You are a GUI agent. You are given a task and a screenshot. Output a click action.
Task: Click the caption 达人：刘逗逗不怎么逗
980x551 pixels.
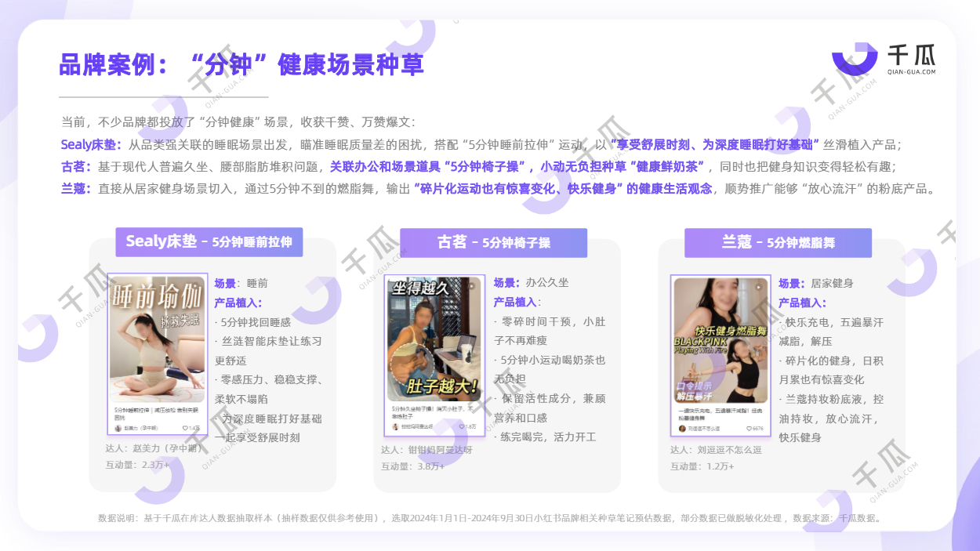click(716, 450)
